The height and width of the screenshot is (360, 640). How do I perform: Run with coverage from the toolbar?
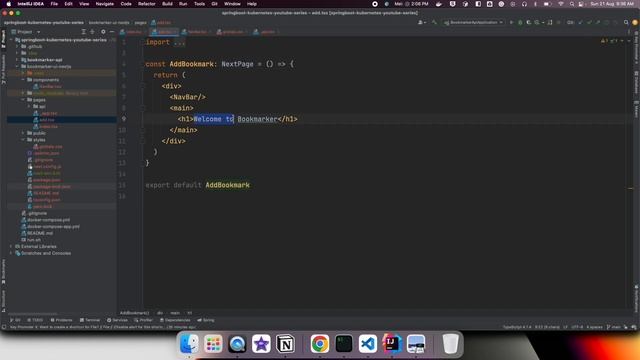pos(529,22)
